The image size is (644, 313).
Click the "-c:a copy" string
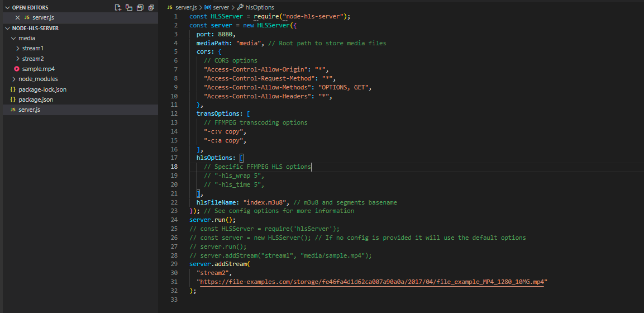(223, 140)
